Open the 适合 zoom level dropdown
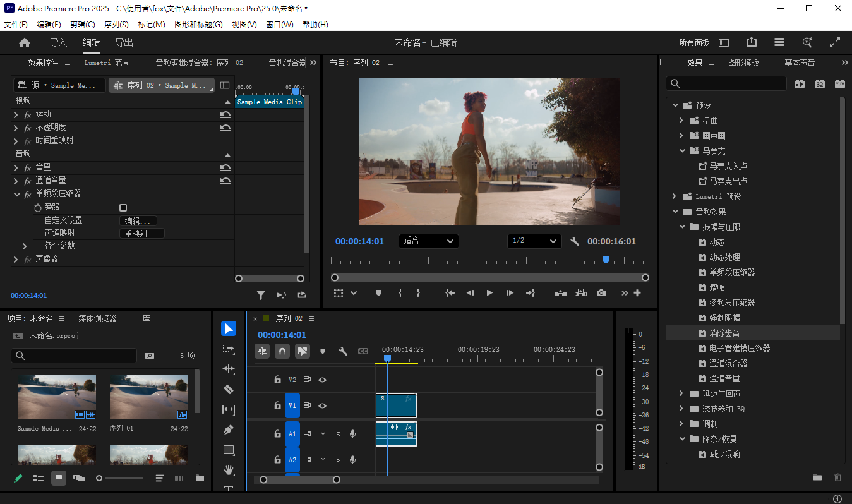 [428, 241]
